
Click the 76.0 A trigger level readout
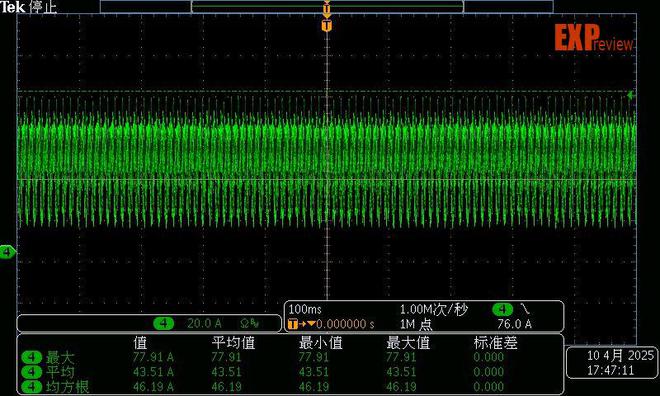point(514,324)
